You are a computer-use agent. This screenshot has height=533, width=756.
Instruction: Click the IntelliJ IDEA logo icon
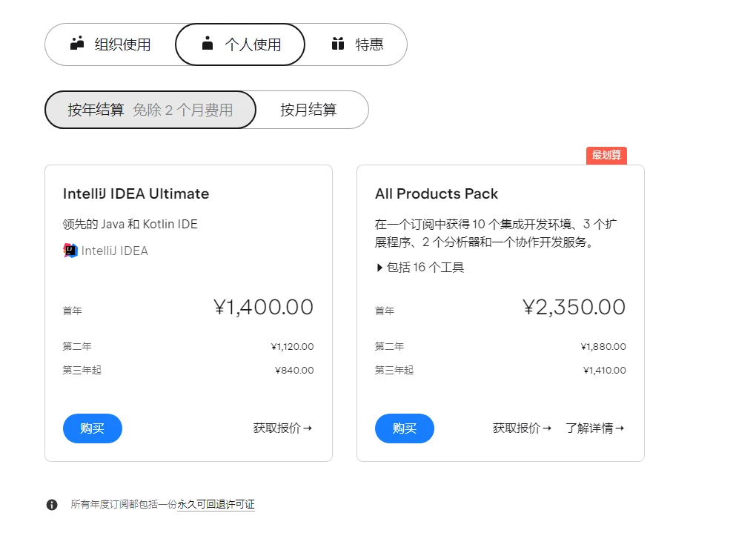tap(70, 251)
